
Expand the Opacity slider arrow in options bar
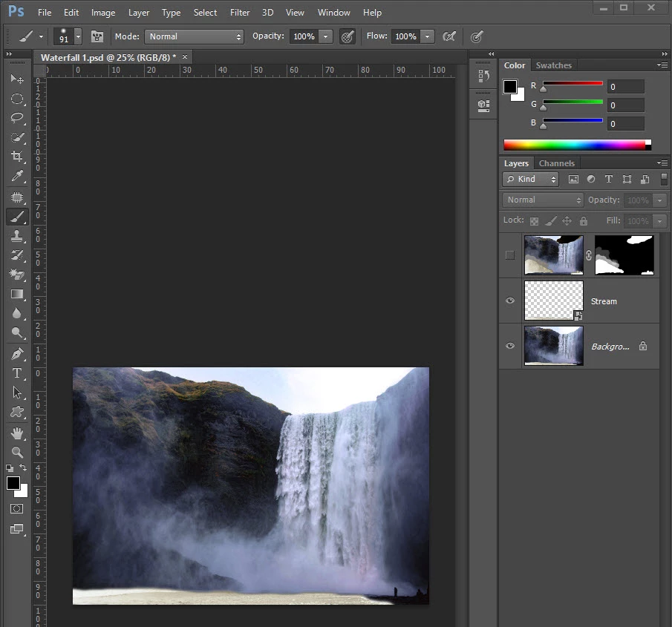tap(326, 36)
